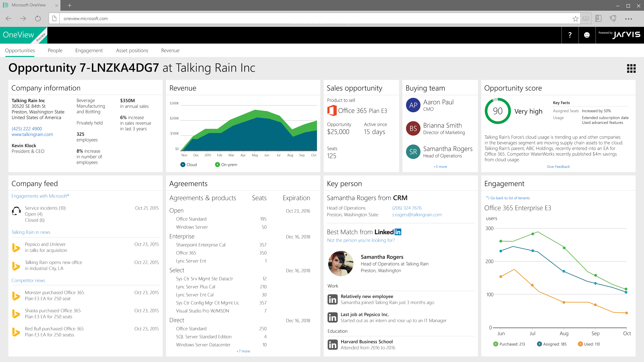Screen dimensions: 644x362
Task: Click the service incidents headset icon
Action: (16, 211)
